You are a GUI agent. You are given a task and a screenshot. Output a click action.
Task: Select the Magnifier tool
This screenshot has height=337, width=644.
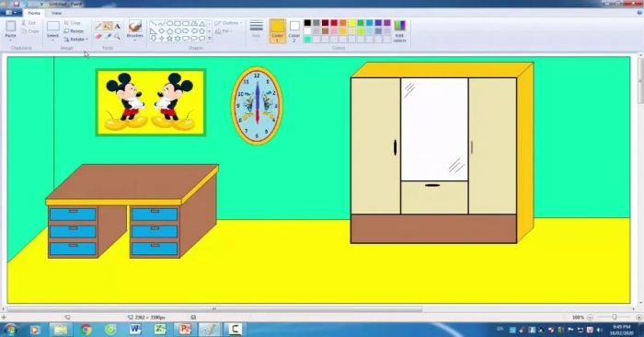tap(117, 37)
